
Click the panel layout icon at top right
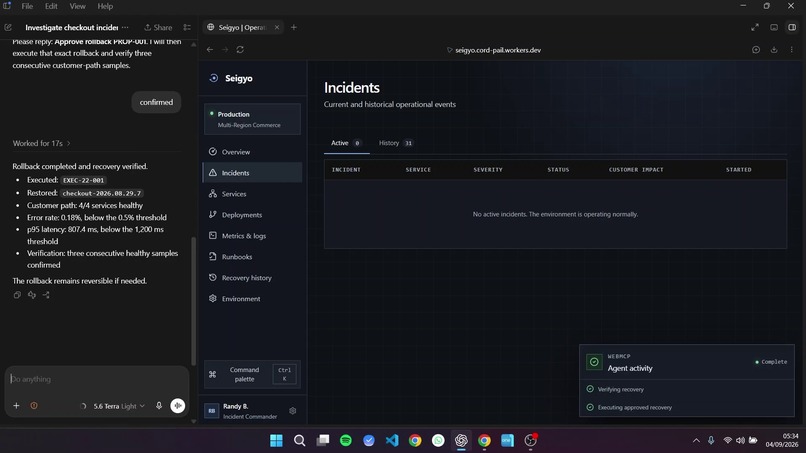[774, 27]
